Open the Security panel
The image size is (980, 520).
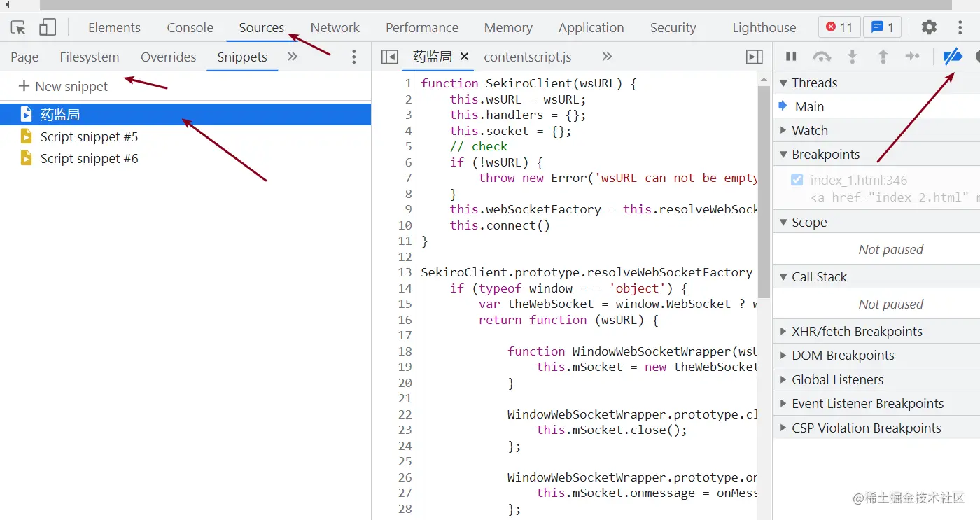673,28
